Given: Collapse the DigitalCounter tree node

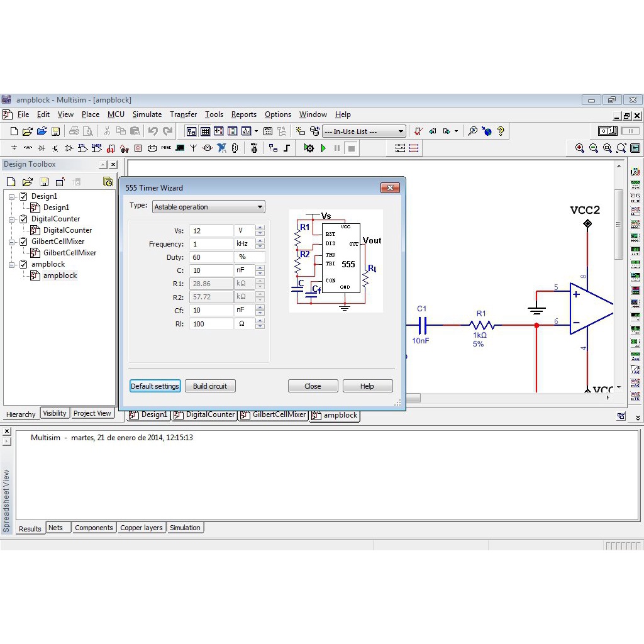Looking at the screenshot, I should click(11, 219).
